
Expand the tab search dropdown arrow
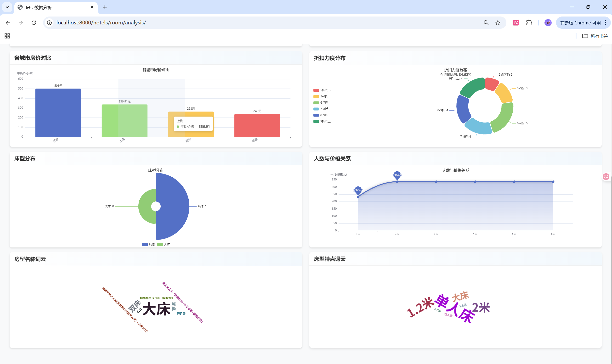click(7, 7)
